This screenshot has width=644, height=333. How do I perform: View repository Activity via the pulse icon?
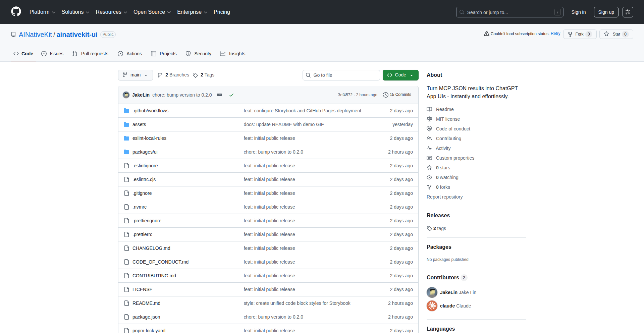tap(430, 148)
